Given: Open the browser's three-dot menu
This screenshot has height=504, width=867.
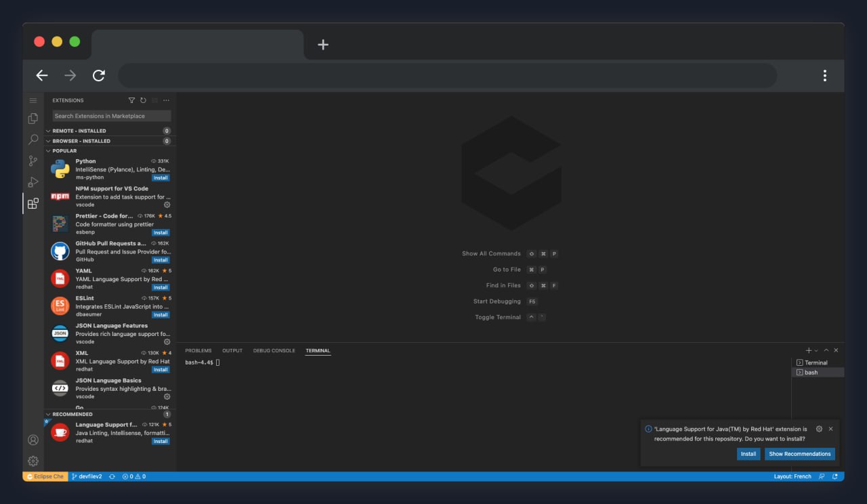Looking at the screenshot, I should coord(824,75).
